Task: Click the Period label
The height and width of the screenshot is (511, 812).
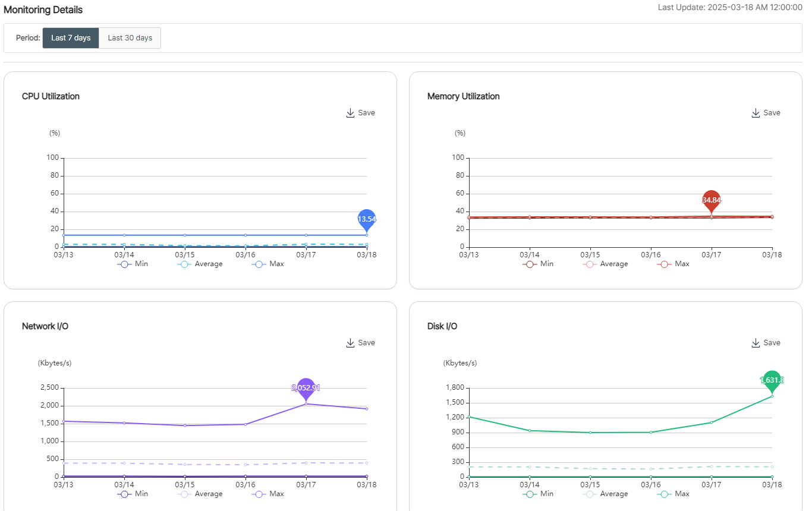Action: click(x=28, y=37)
